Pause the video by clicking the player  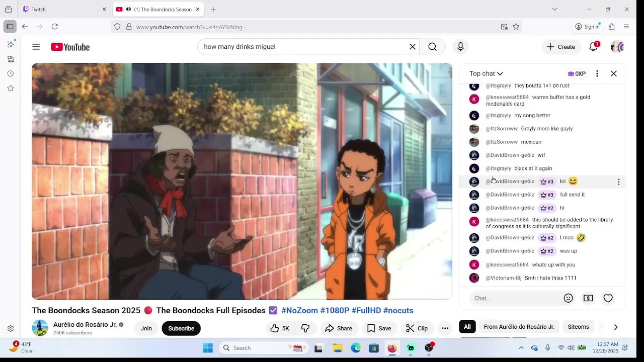(242, 181)
